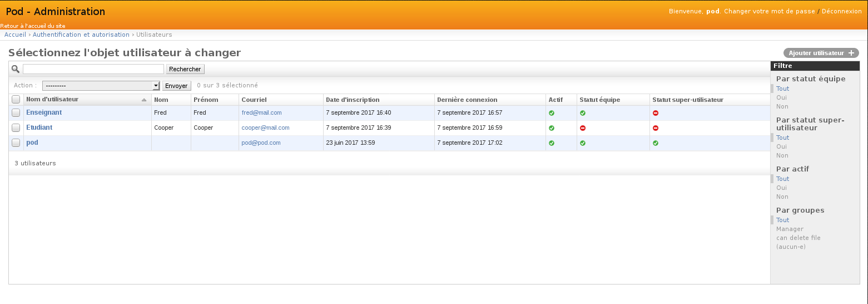This screenshot has height=304, width=868.
Task: Click Etudiant's red Statut équipe icon
Action: tap(583, 128)
